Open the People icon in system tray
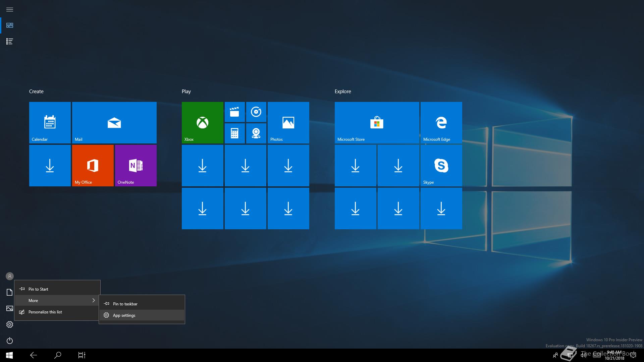The height and width of the screenshot is (362, 644). (x=555, y=355)
